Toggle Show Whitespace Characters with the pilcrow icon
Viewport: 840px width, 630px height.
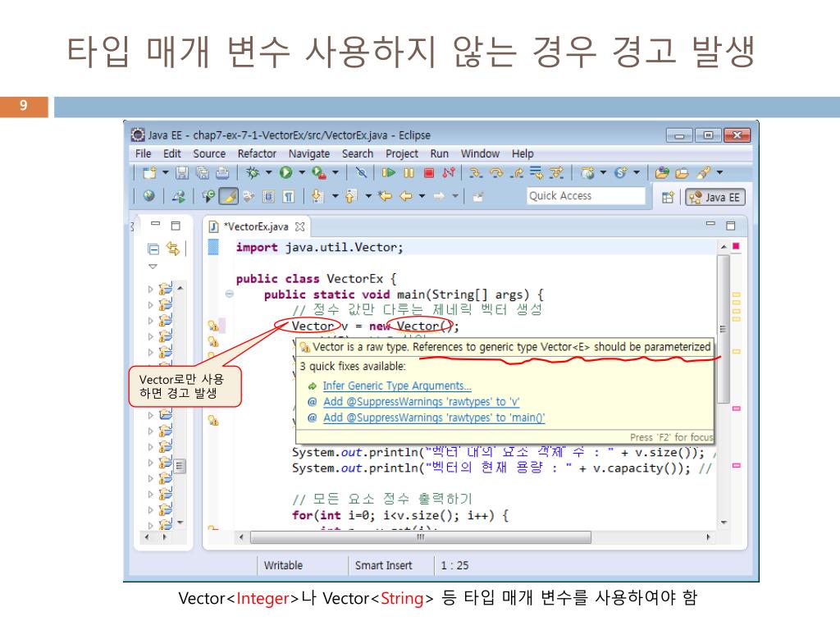pyautogui.click(x=288, y=197)
